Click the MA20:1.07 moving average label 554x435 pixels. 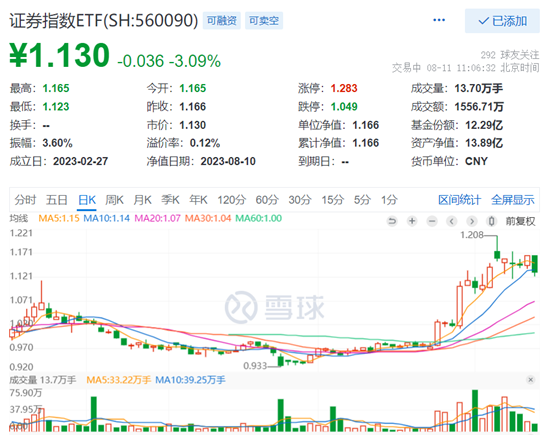click(158, 218)
